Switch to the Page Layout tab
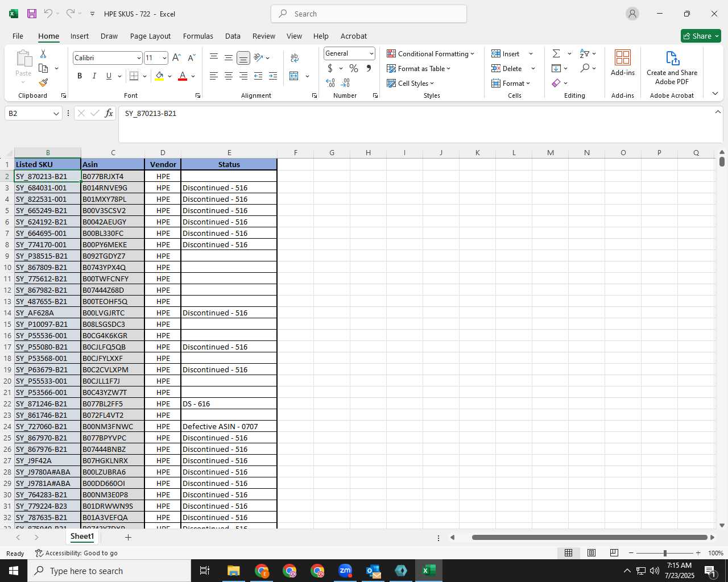The width and height of the screenshot is (728, 582). (x=150, y=36)
